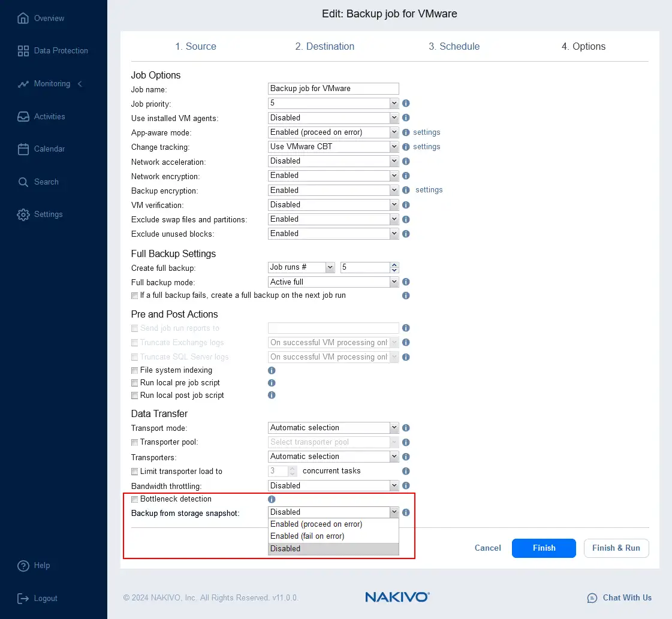Click the Finish & Run button

point(616,548)
